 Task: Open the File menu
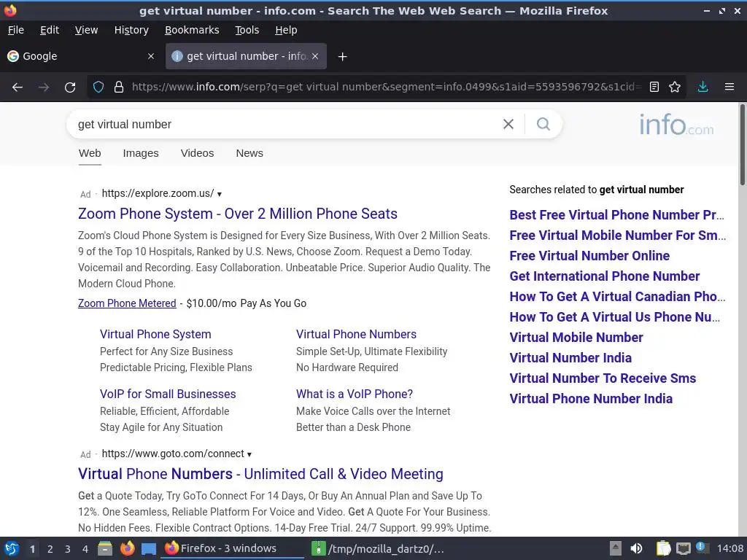tap(16, 30)
